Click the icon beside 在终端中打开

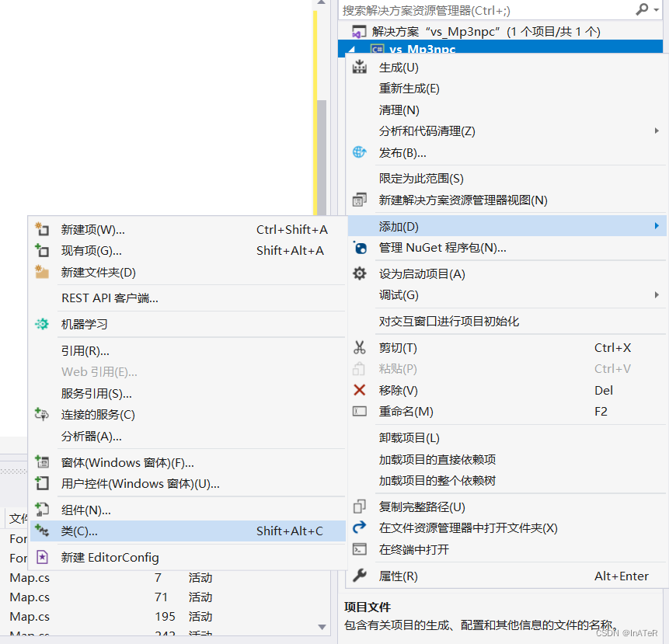click(359, 548)
